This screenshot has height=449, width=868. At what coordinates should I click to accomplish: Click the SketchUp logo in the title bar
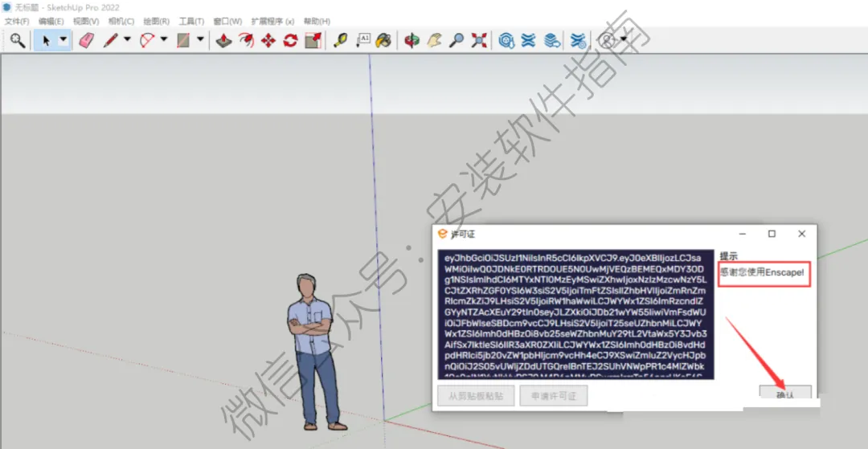6,7
